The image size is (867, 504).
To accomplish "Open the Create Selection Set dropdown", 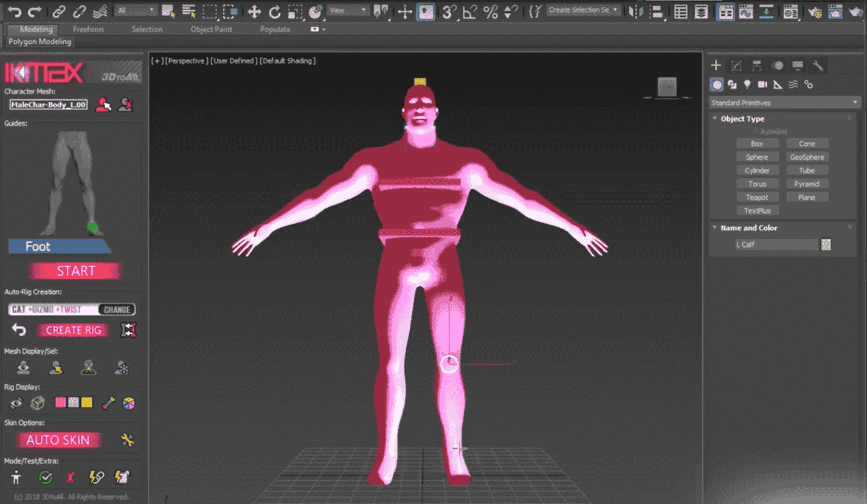I will pyautogui.click(x=584, y=10).
